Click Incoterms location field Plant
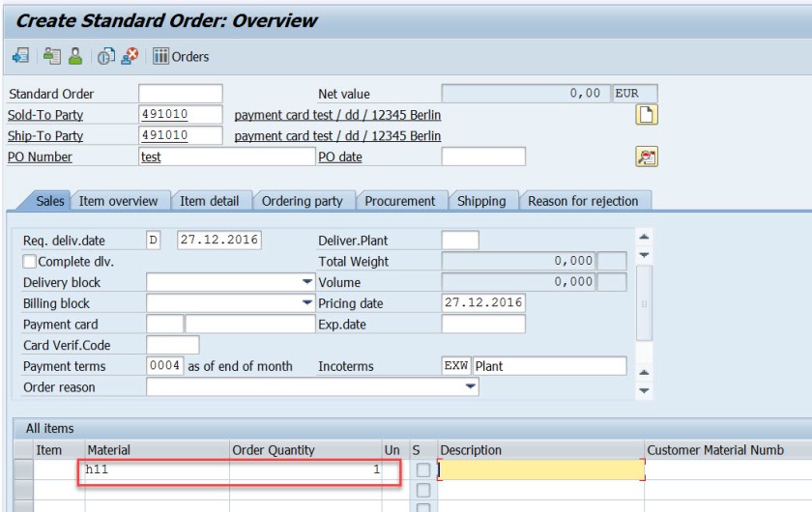 550,366
